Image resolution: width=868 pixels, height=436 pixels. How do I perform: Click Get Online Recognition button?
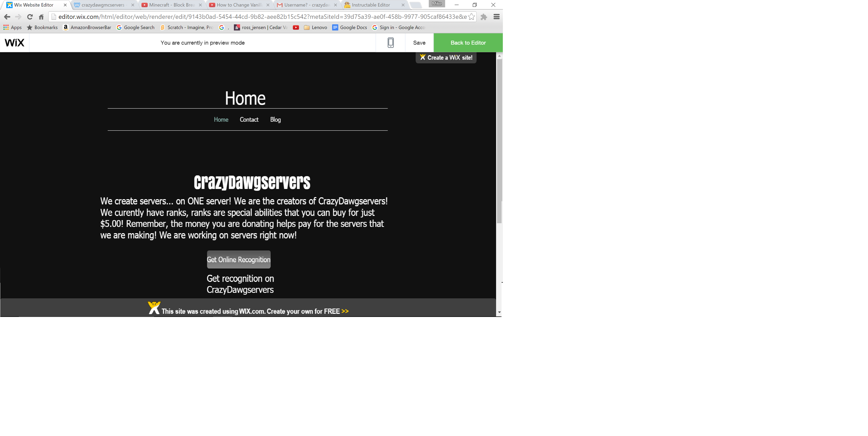point(239,259)
